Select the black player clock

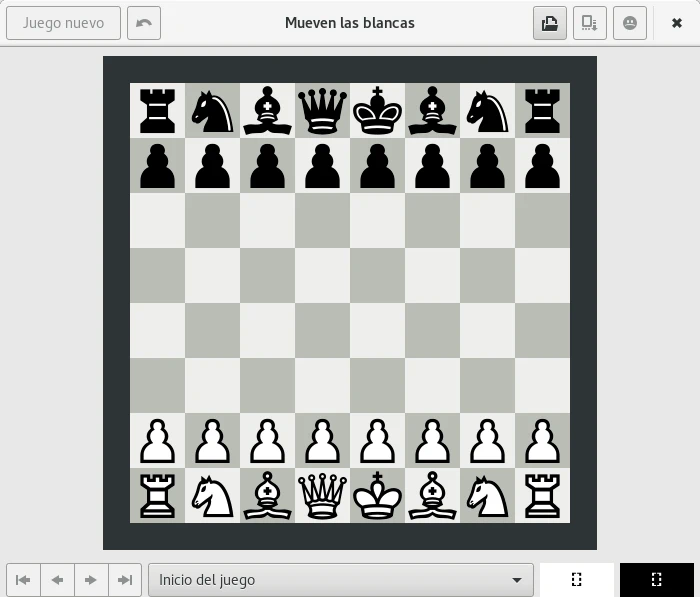[656, 580]
